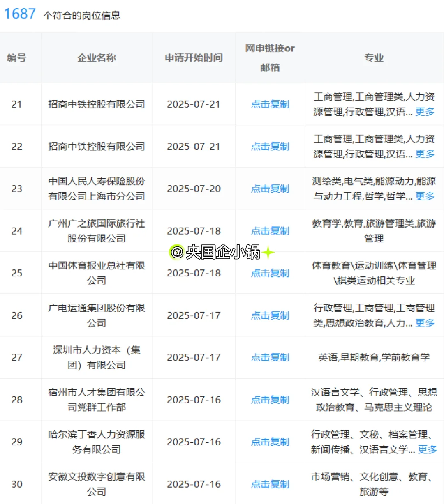Click the 专业 column header

tap(374, 58)
